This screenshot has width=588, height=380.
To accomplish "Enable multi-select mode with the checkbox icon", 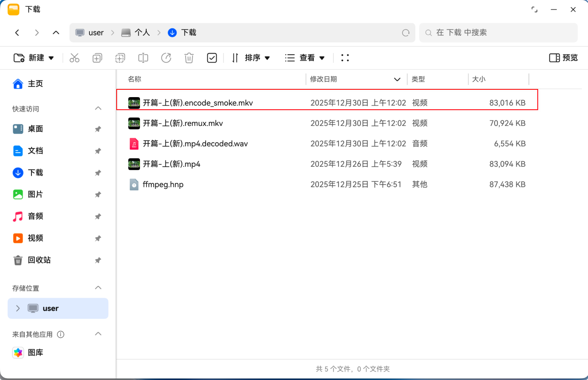I will [x=212, y=58].
